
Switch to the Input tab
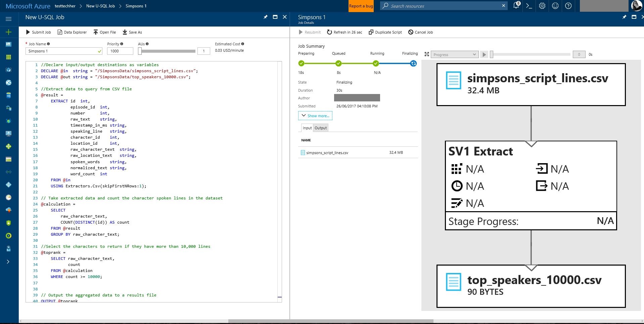pos(307,128)
